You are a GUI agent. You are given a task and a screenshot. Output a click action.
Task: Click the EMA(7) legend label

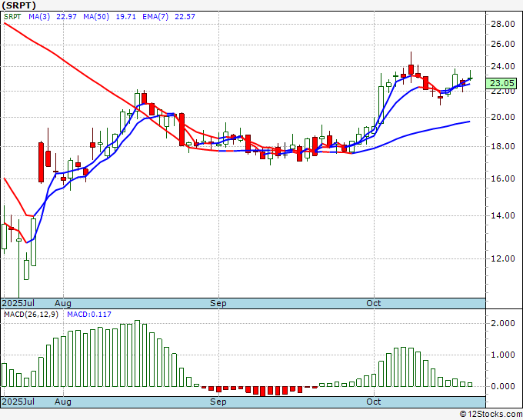155,17
